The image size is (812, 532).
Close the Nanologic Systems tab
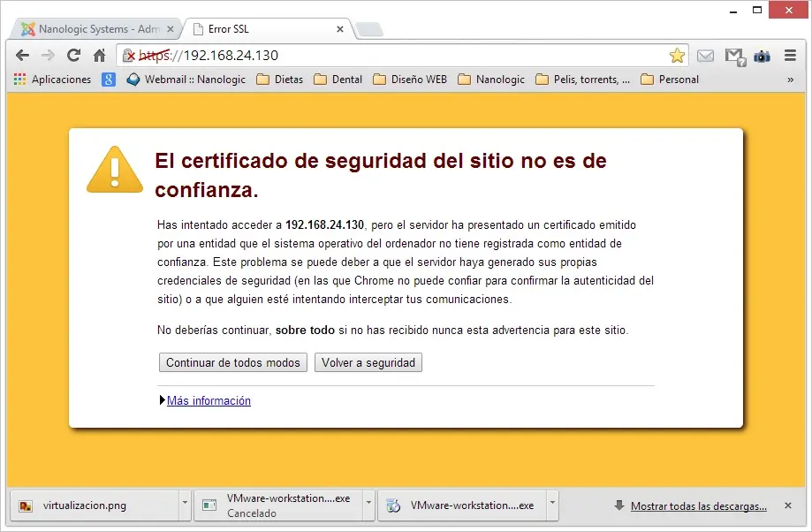point(170,29)
